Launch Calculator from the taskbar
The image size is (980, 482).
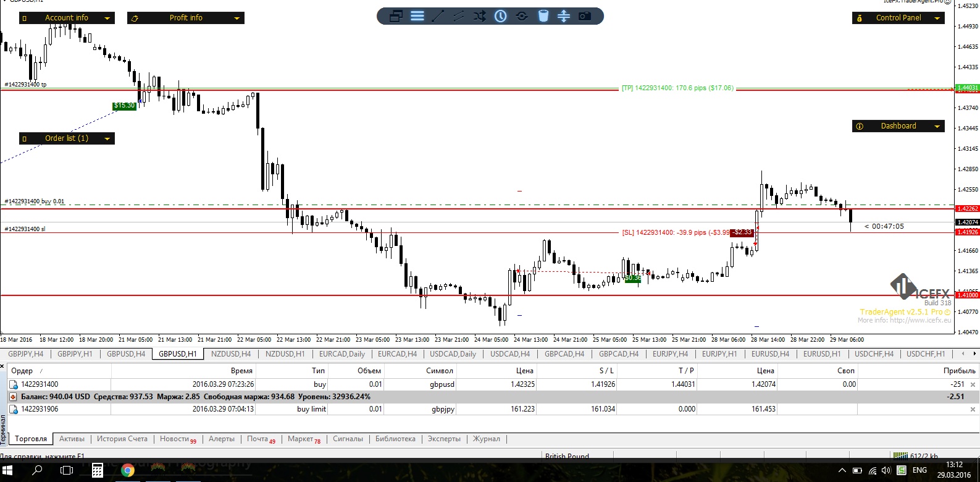[98, 471]
